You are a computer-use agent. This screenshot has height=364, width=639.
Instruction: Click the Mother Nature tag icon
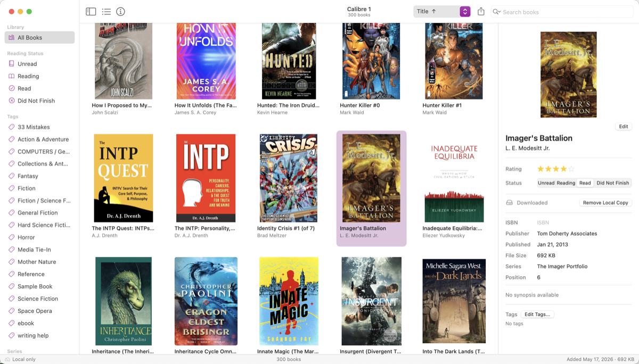(x=12, y=262)
